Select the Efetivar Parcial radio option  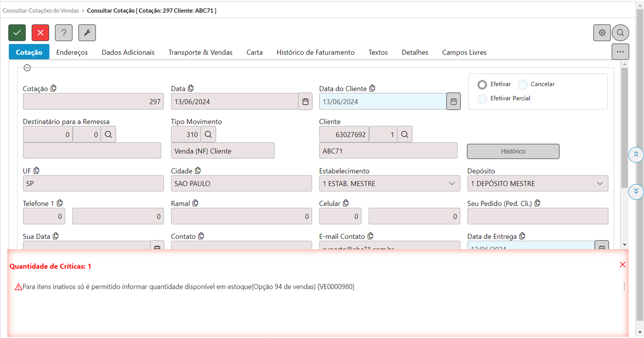click(x=482, y=99)
